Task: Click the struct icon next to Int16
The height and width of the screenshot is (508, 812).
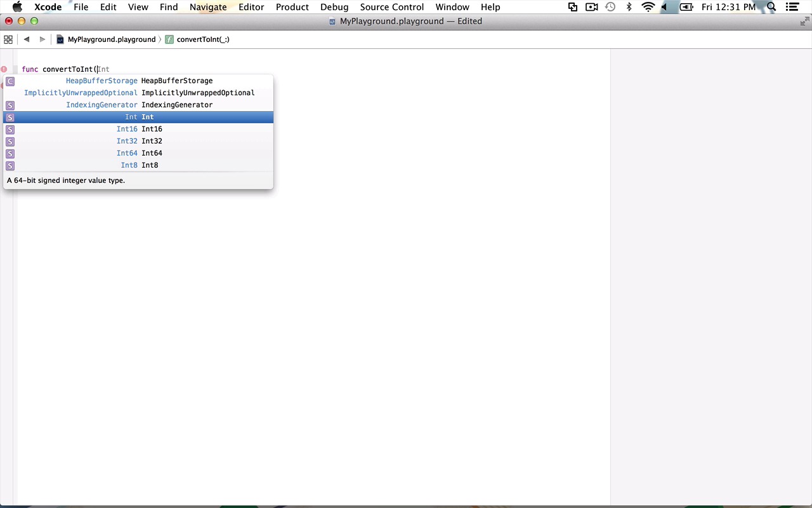Action: [x=10, y=130]
